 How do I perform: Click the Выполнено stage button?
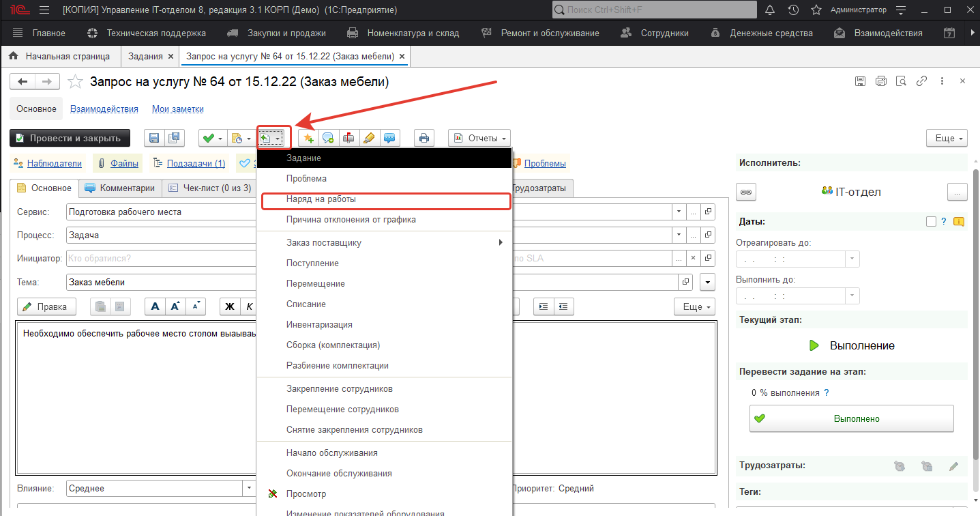[x=851, y=418]
